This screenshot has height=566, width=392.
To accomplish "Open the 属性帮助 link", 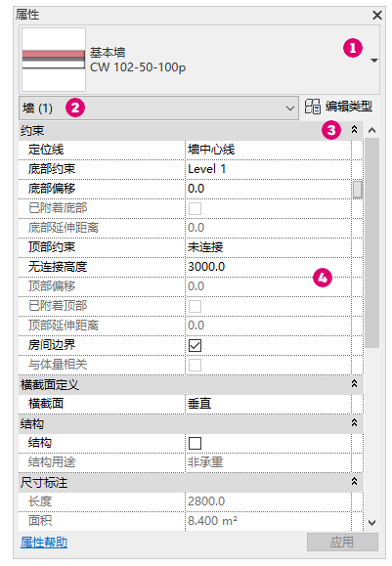I will (x=44, y=543).
